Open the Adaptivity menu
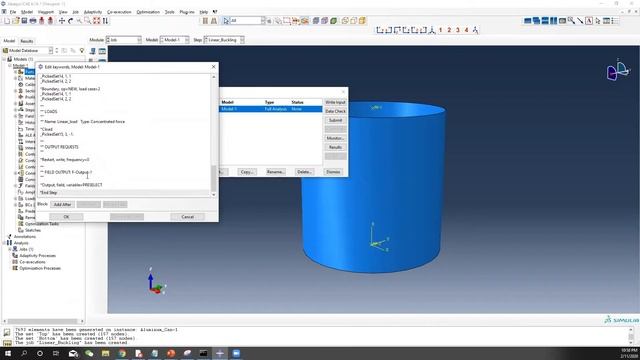640x360 pixels. pyautogui.click(x=93, y=12)
